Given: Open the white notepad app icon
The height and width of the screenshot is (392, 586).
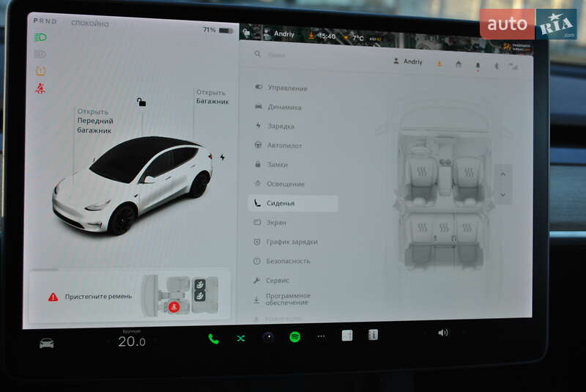Looking at the screenshot, I should click(346, 336).
